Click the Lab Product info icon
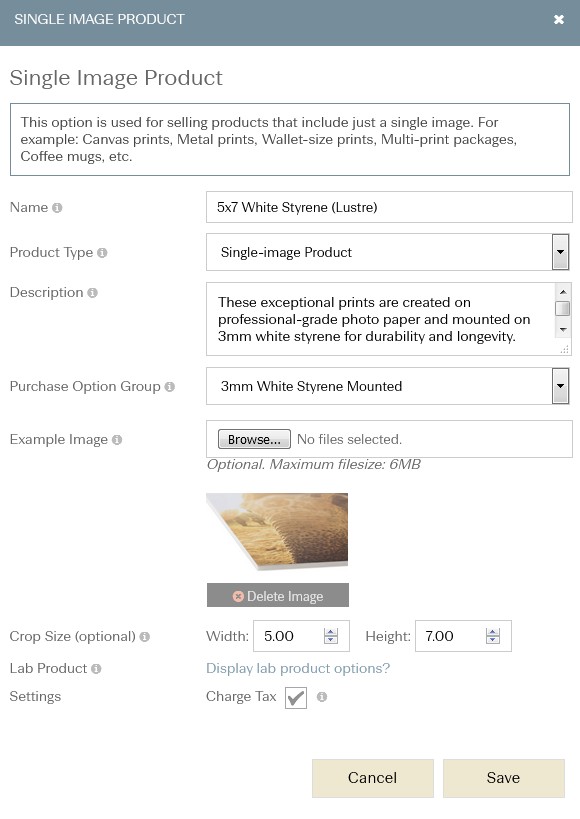 96,669
